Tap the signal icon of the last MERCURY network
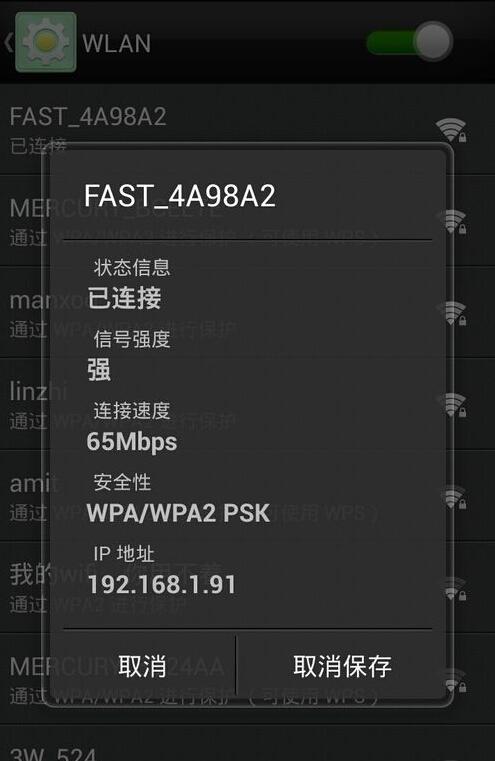 pos(453,680)
